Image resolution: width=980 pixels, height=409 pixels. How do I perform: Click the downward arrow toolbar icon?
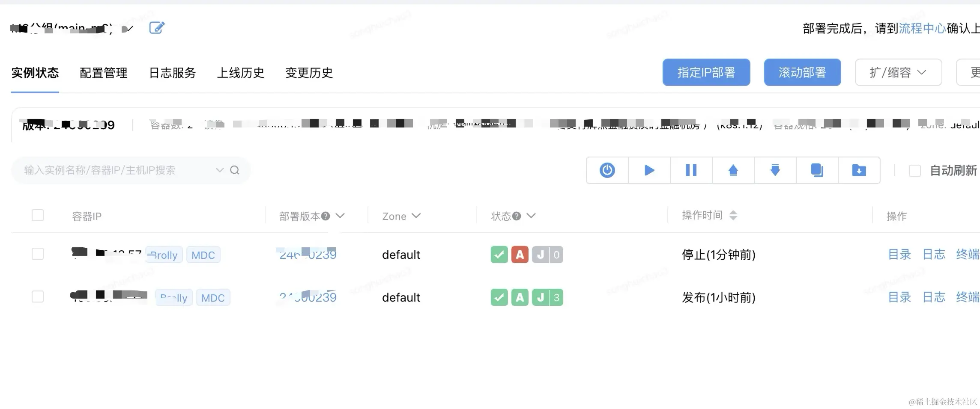point(775,170)
